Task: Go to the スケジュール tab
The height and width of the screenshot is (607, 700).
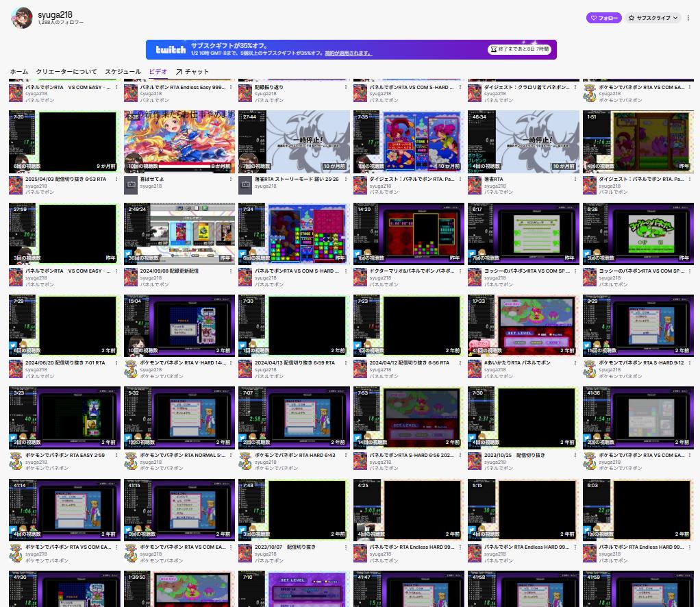Action: pyautogui.click(x=123, y=72)
